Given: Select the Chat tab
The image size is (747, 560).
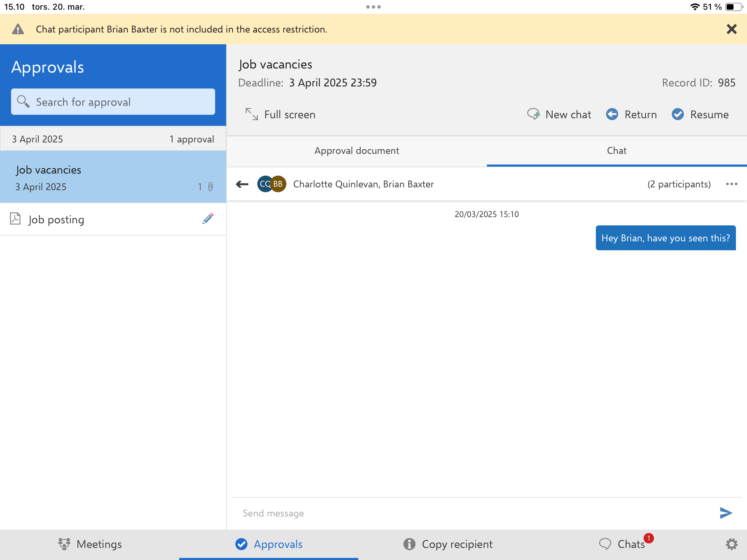Looking at the screenshot, I should point(617,151).
